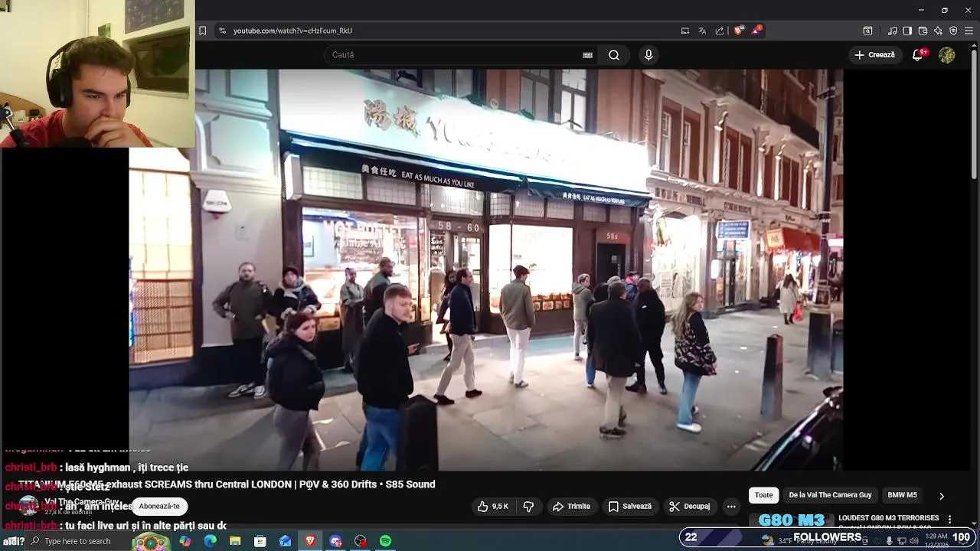
Task: Open Brave Wallet icon
Action: tap(923, 31)
